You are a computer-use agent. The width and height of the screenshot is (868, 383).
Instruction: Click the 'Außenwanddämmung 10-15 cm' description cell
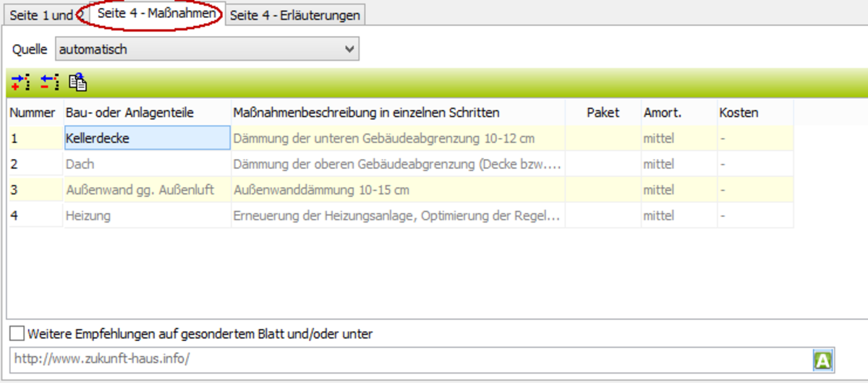pos(397,190)
